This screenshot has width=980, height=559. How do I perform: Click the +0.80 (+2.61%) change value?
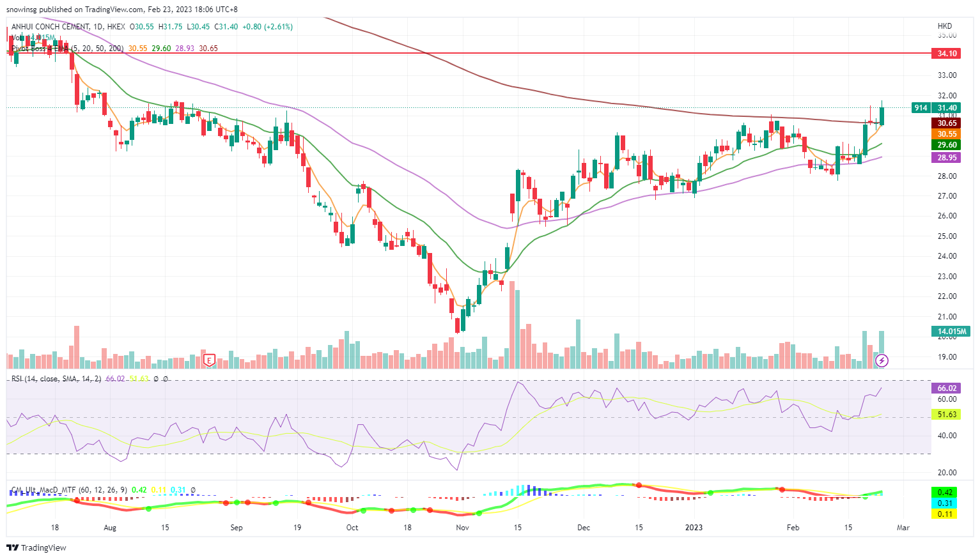pos(267,27)
